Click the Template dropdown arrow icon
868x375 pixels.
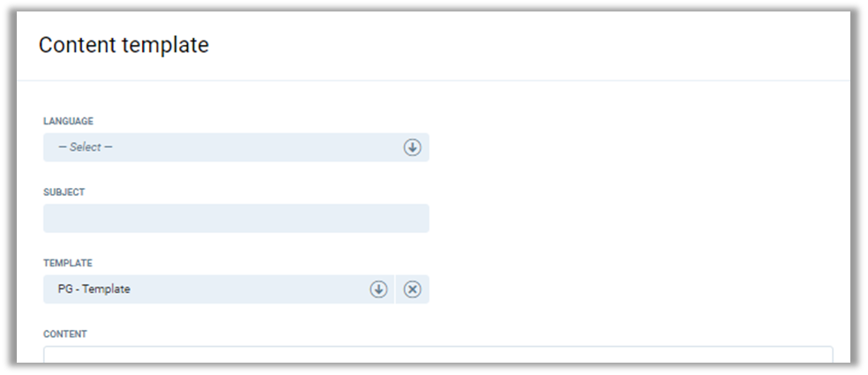[x=378, y=289]
